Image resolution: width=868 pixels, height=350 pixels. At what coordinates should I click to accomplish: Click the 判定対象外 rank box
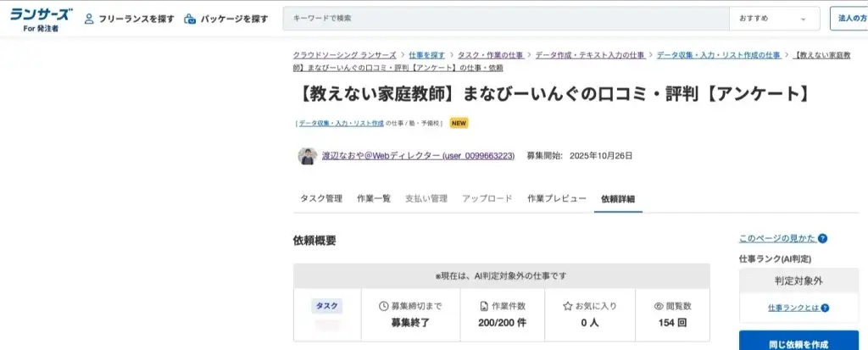(798, 281)
